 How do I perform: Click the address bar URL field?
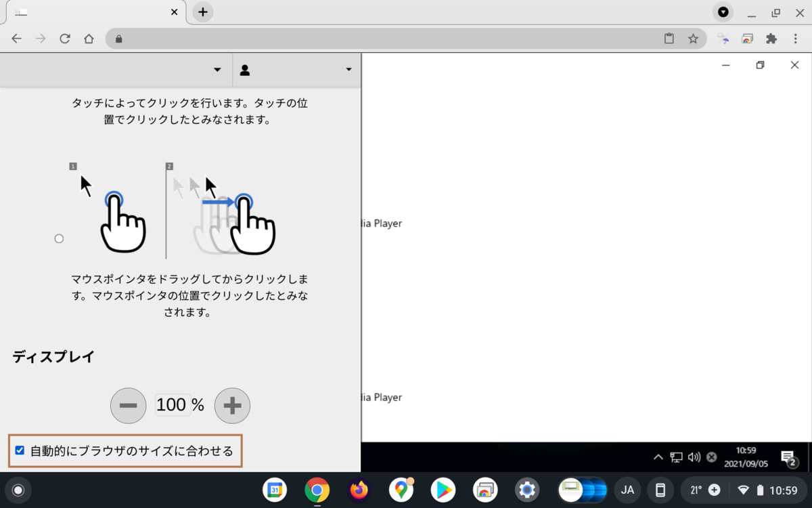(x=386, y=39)
